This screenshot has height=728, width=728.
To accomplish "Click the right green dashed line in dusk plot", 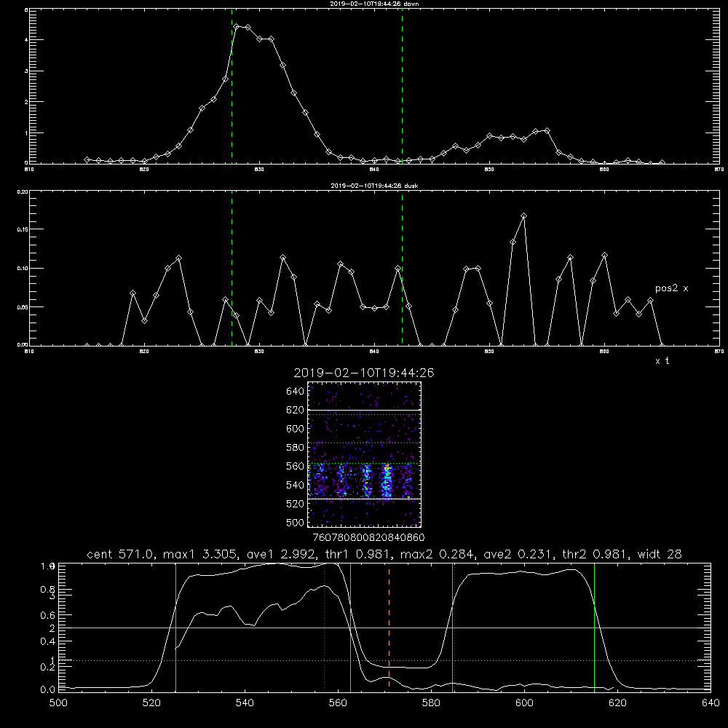I will coord(402,269).
